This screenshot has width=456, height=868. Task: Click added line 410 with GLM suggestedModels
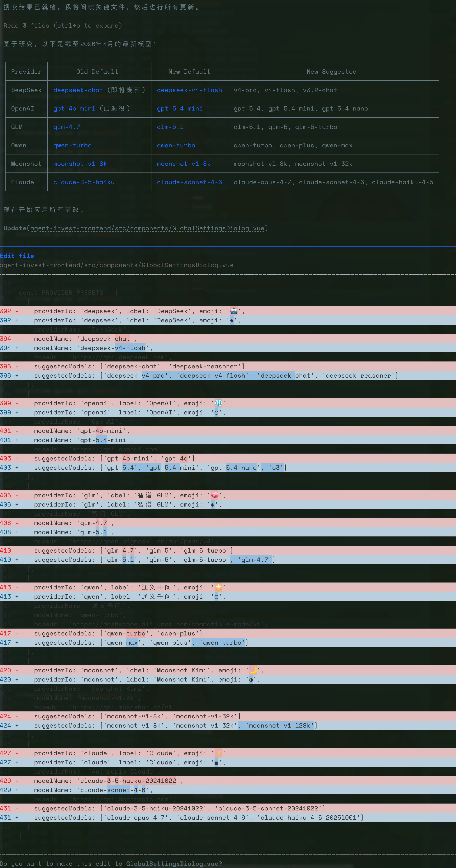click(x=228, y=559)
